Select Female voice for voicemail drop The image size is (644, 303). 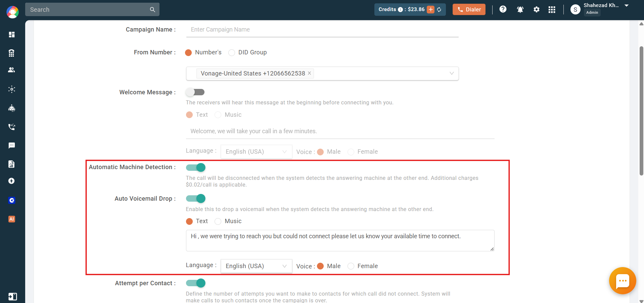(x=351, y=266)
